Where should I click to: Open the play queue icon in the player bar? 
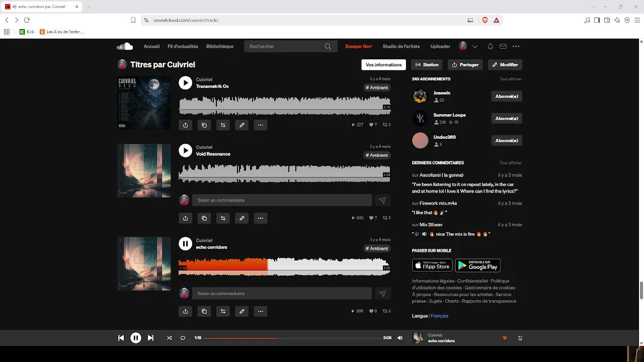(520, 338)
